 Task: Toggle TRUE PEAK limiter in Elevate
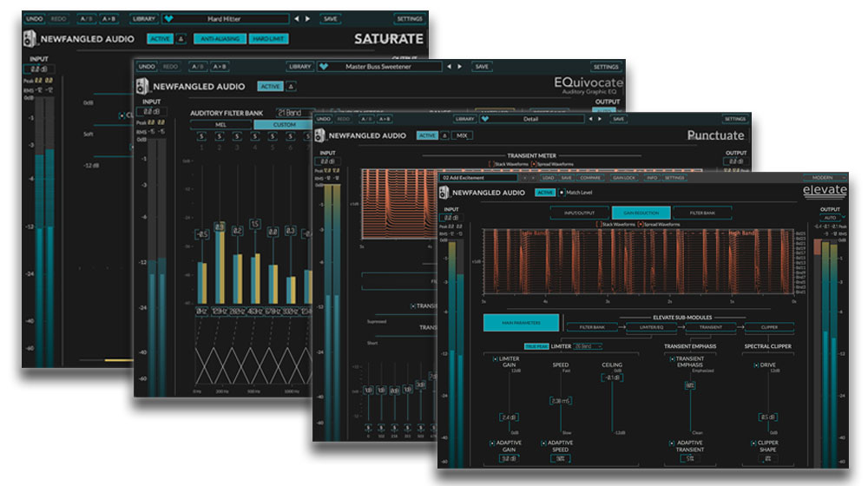point(536,346)
